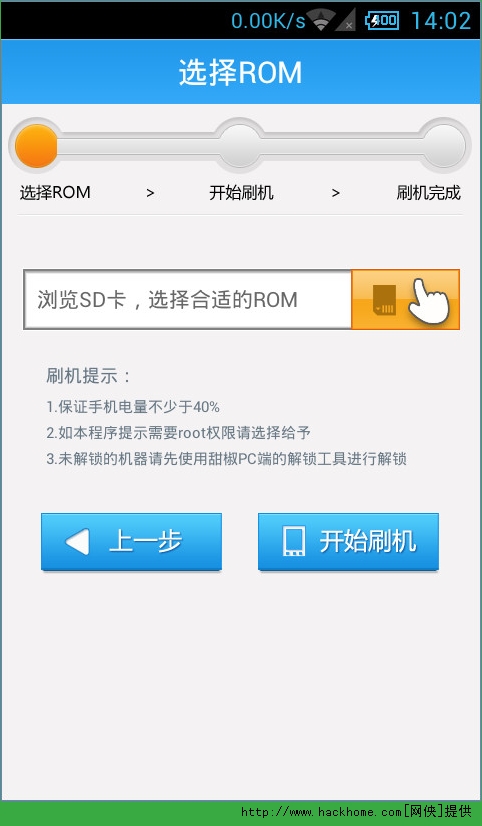Select the 选择ROM step label
The image size is (482, 826).
(x=55, y=193)
